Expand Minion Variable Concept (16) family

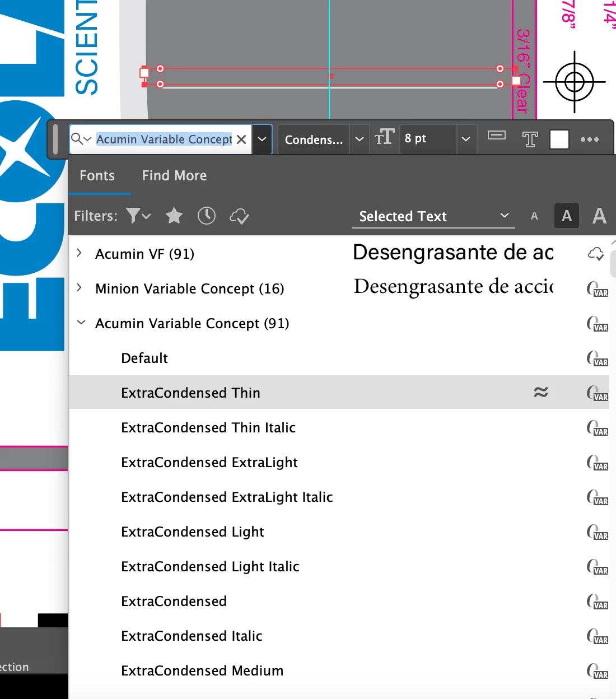(80, 288)
